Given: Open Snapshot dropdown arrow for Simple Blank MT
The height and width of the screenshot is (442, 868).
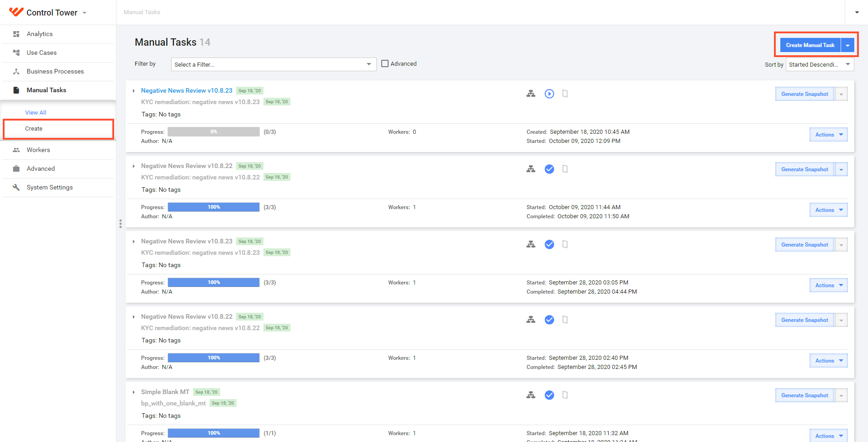Looking at the screenshot, I should click(841, 395).
